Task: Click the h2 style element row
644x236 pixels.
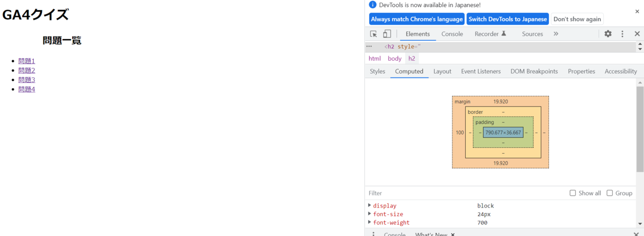Action: coord(500,47)
